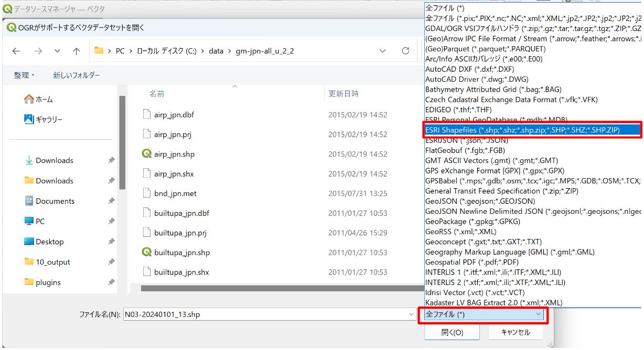Refresh the folder view

405,51
